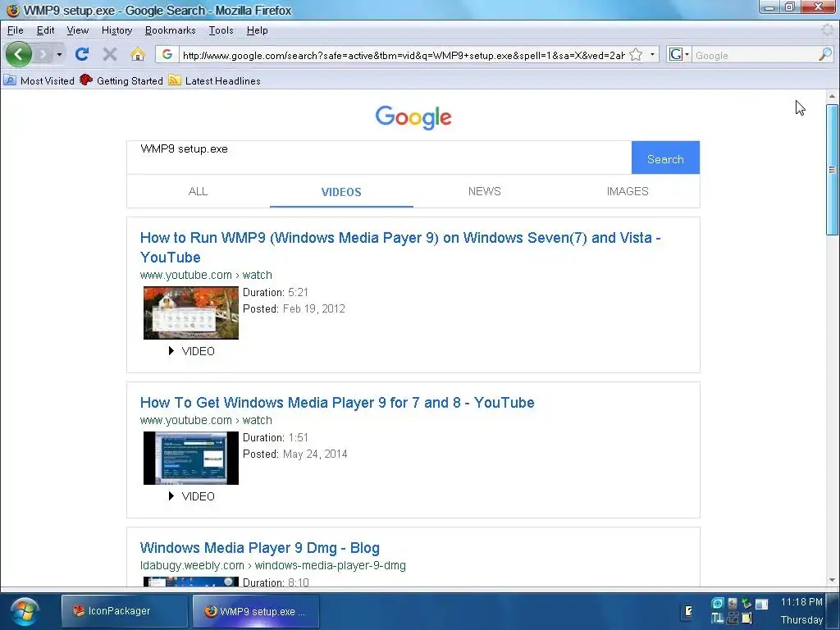This screenshot has width=840, height=630.
Task: Reload the page with the Reload icon
Action: click(82, 54)
